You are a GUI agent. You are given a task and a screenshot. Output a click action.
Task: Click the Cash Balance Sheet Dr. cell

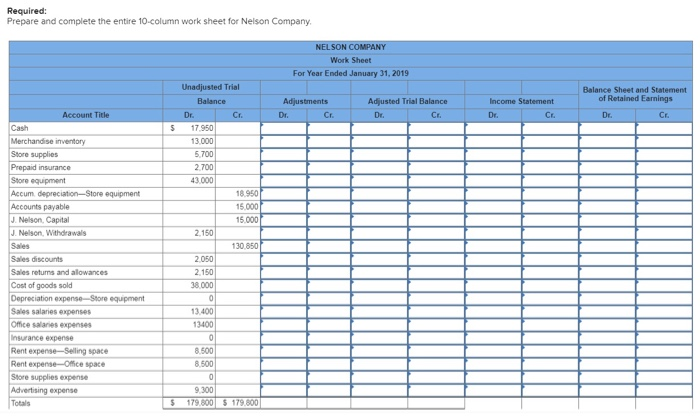(607, 128)
